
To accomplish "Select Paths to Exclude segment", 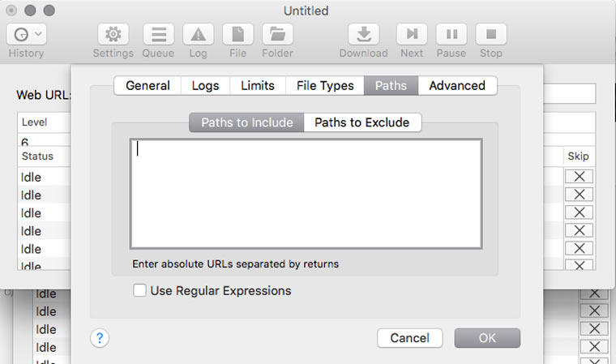I will pos(362,123).
